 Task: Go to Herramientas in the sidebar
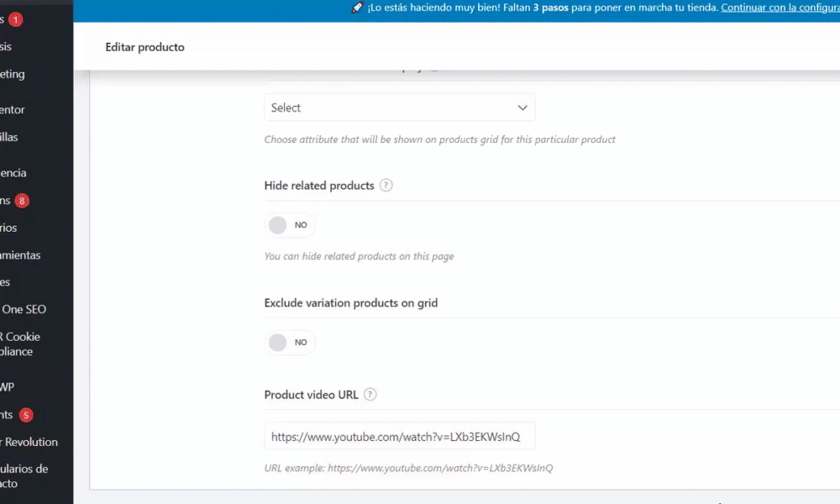tap(20, 255)
